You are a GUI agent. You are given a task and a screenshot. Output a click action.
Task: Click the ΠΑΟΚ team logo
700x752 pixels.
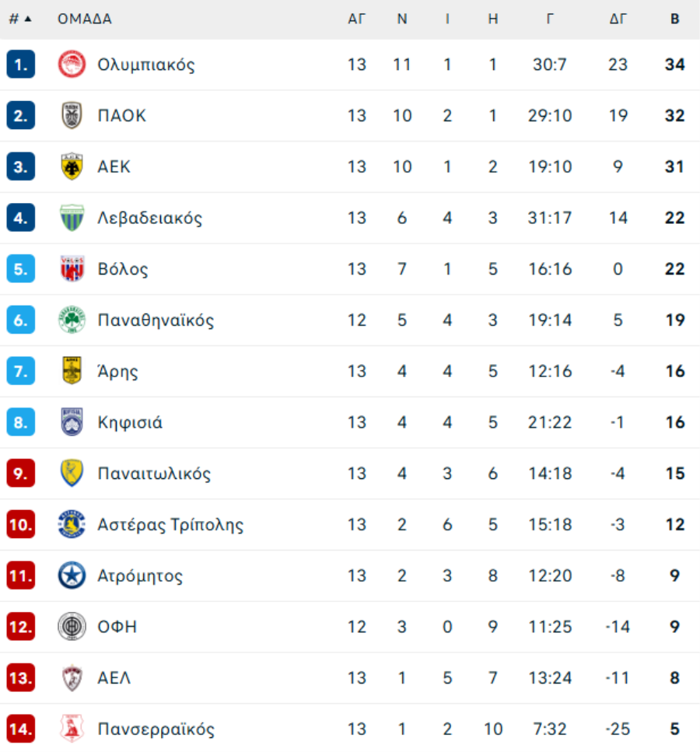coord(72,116)
